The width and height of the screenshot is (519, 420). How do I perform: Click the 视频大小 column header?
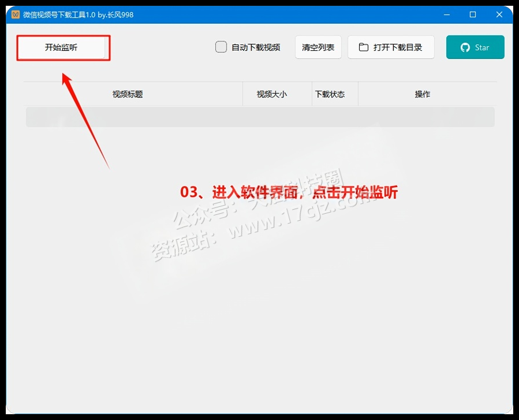(277, 94)
